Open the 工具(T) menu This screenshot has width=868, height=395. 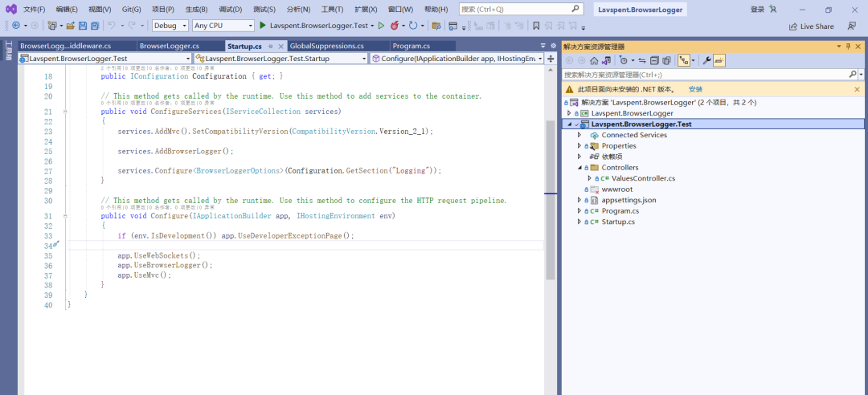coord(332,10)
